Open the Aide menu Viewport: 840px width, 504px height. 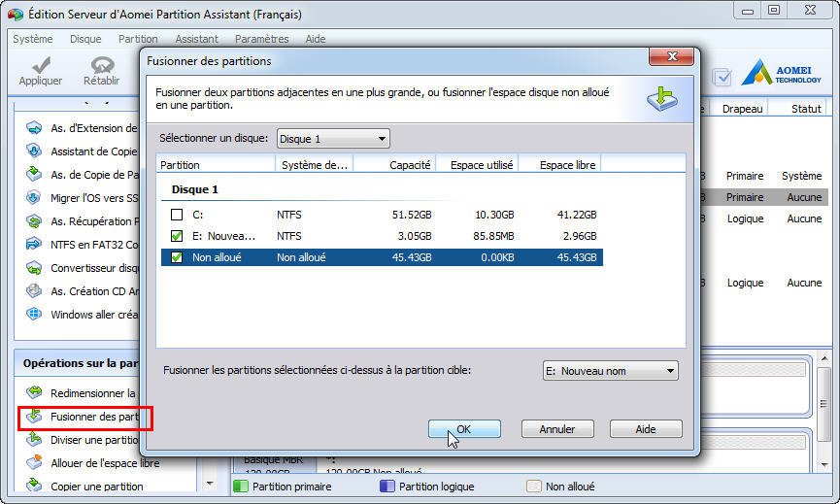coord(316,39)
